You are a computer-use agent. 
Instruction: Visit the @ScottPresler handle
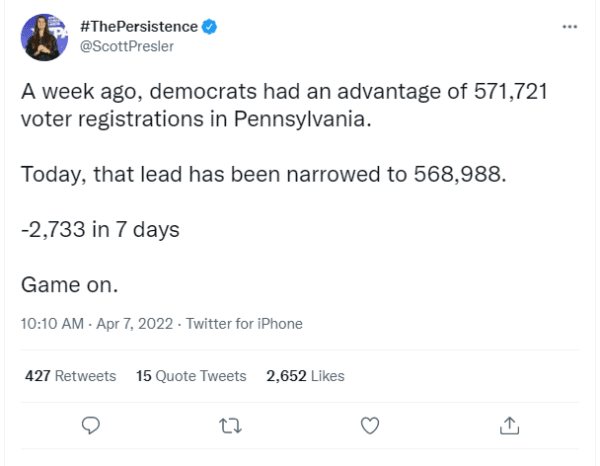(x=127, y=46)
